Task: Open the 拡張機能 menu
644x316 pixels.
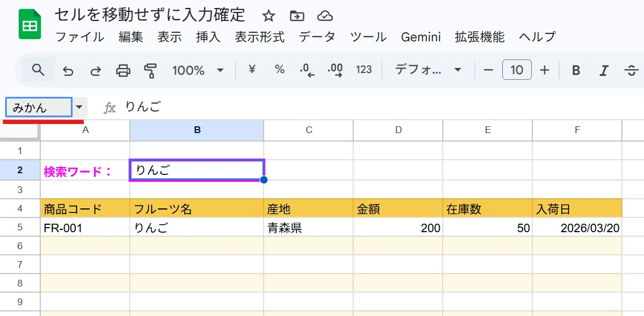Action: 480,37
